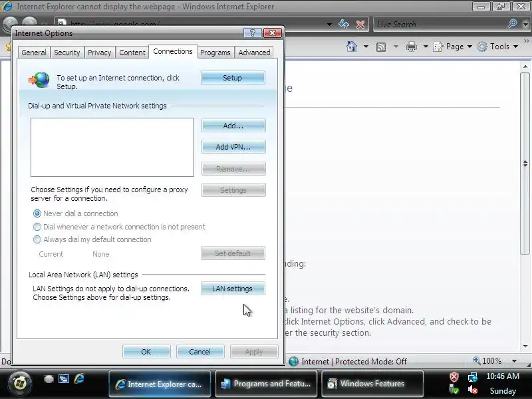Image resolution: width=532 pixels, height=399 pixels.
Task: Click the taskbar clock
Action: pyautogui.click(x=503, y=384)
